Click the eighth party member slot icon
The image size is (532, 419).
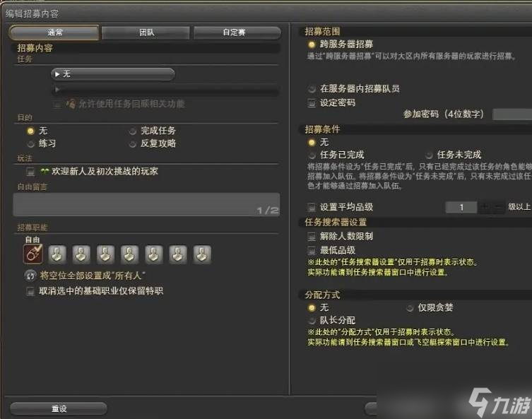click(x=203, y=254)
